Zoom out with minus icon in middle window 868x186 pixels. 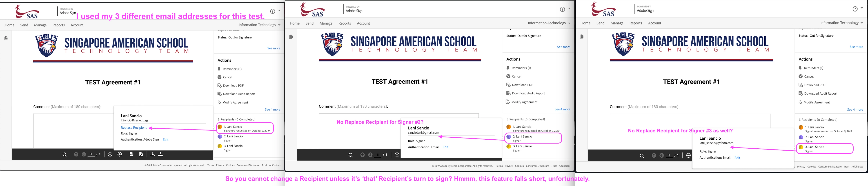[397, 155]
